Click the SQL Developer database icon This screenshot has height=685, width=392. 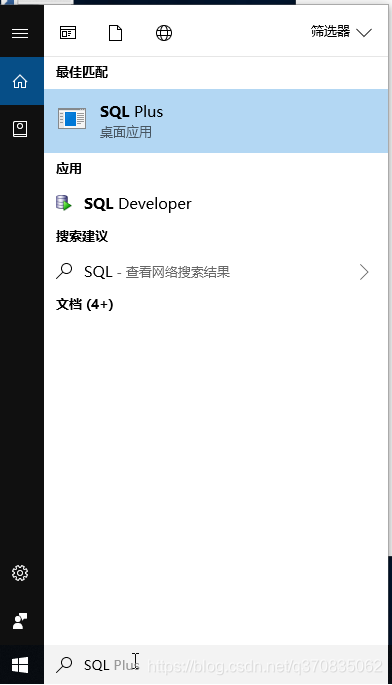point(64,203)
